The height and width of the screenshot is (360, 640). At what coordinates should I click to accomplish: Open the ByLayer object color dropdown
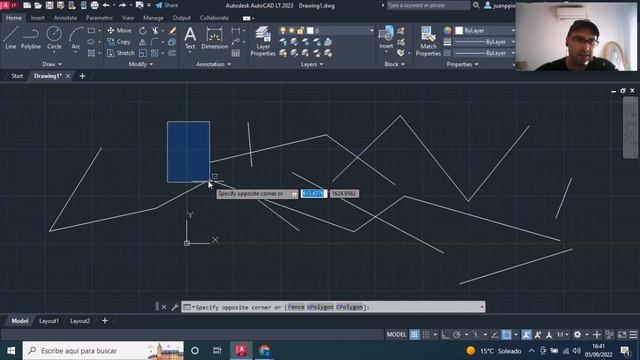[513, 31]
